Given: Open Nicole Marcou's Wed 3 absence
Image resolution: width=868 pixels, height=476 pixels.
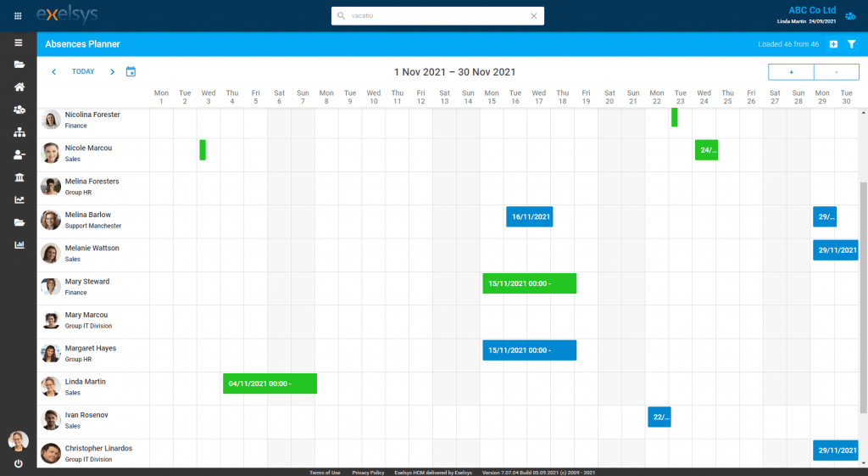Looking at the screenshot, I should (x=203, y=150).
